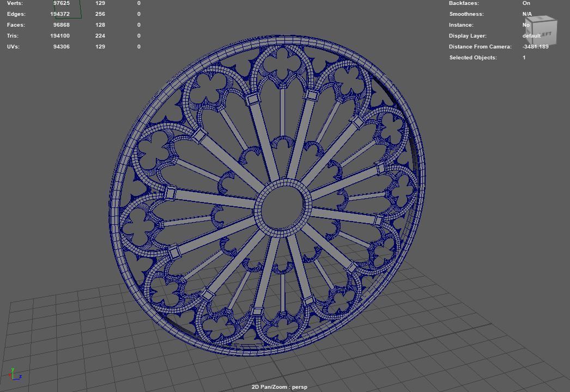
Task: Click the 0 value in the UVs row
Action: 139,46
